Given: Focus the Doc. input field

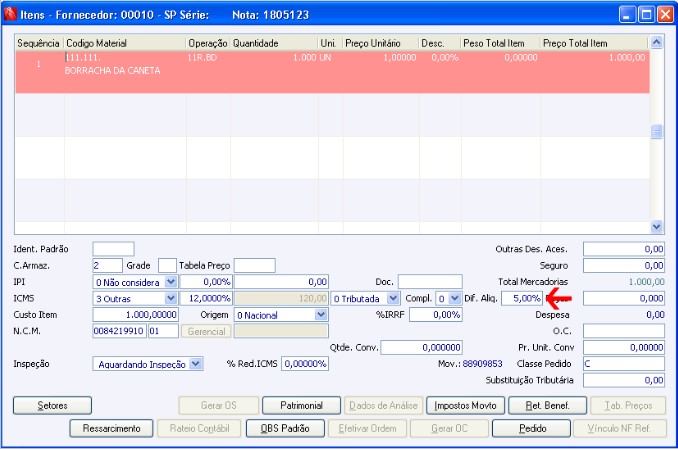Looking at the screenshot, I should pyautogui.click(x=430, y=282).
